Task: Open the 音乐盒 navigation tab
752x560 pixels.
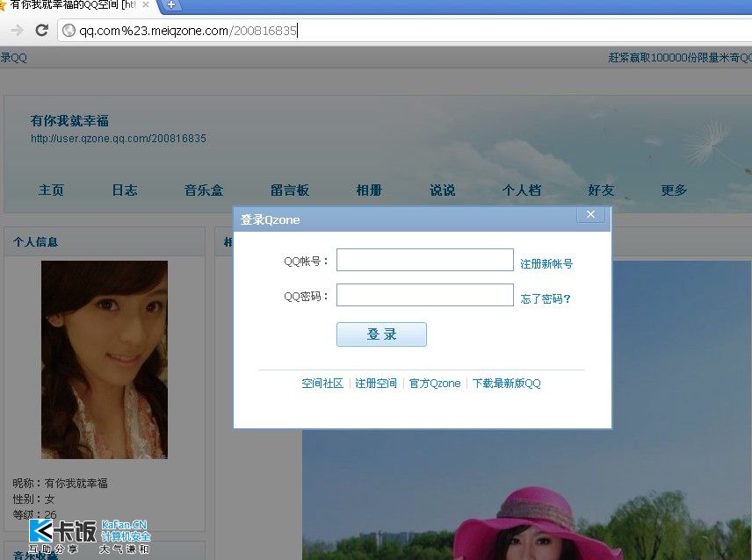Action: [x=204, y=190]
